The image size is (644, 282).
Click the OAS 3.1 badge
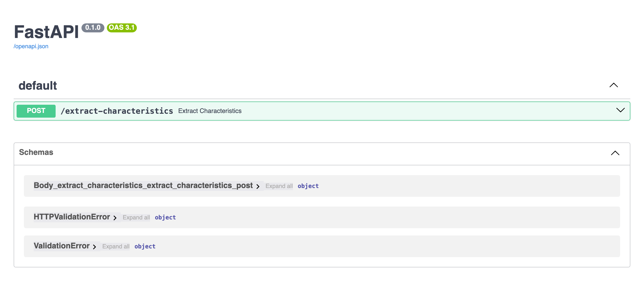[121, 28]
